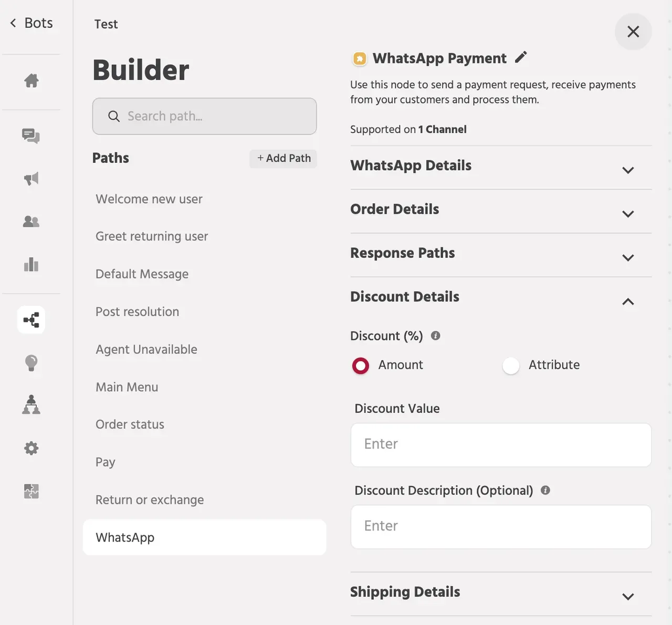Expand the WhatsApp Details section
The width and height of the screenshot is (672, 625).
[501, 167]
